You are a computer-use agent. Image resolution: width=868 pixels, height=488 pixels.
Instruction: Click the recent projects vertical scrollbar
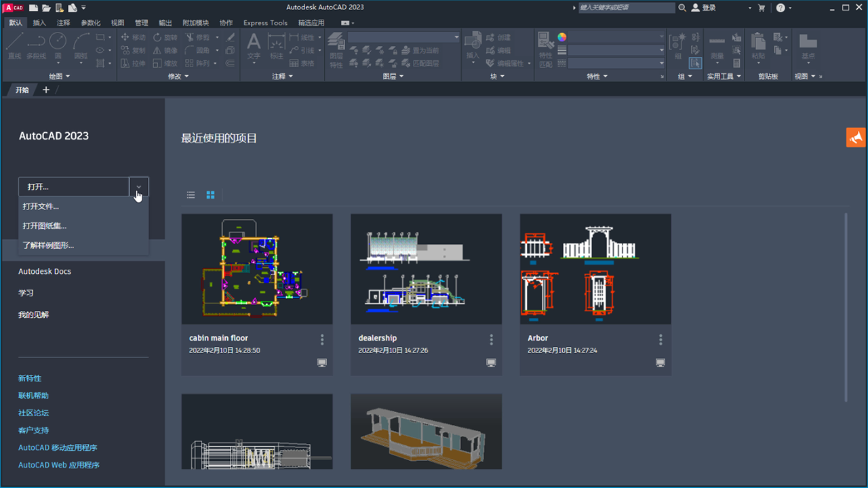click(846, 307)
